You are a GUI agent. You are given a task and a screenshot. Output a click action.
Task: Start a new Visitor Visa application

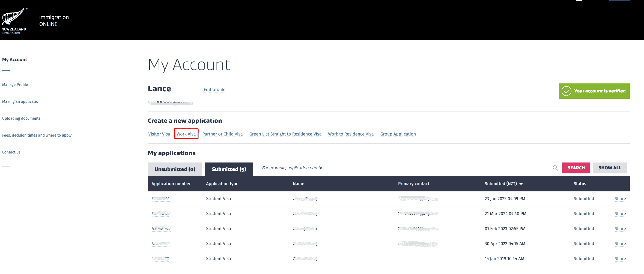(159, 134)
